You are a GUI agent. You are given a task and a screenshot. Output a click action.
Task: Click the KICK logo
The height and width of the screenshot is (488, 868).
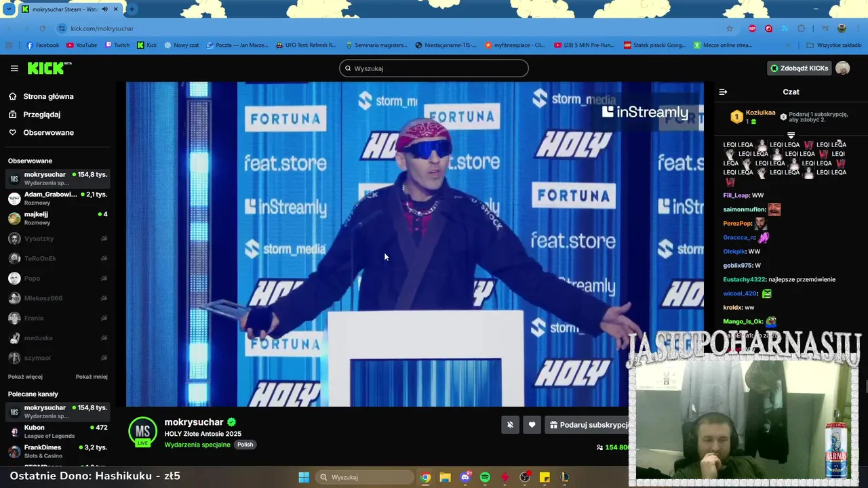pos(49,68)
